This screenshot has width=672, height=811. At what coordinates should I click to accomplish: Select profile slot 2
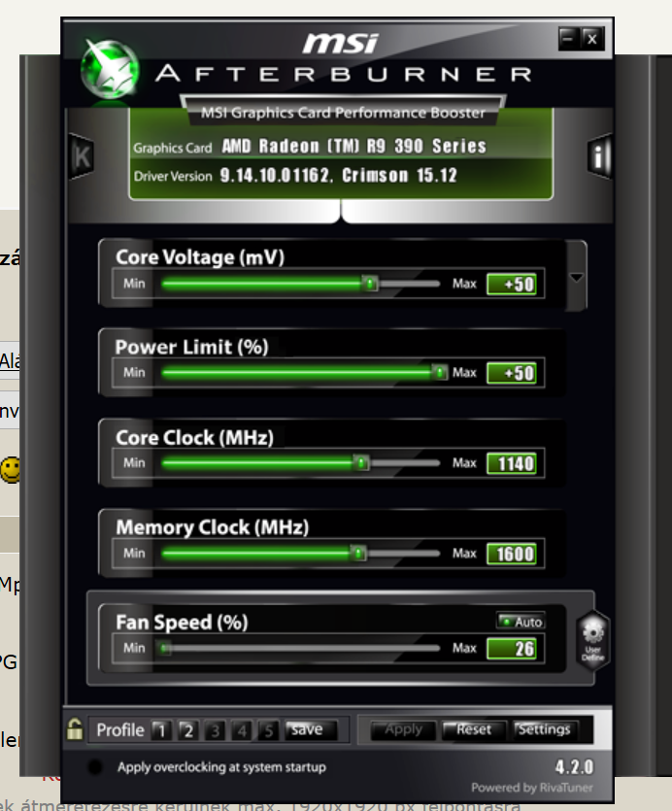188,730
